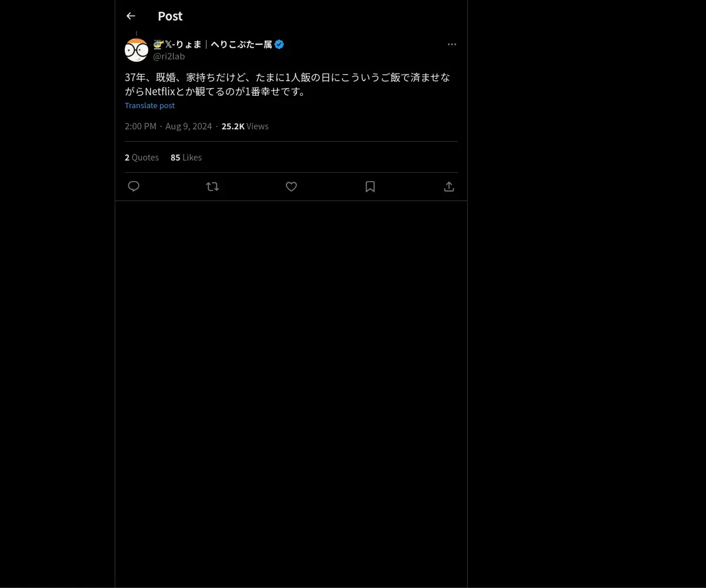Like the post with the heart icon
Image resolution: width=706 pixels, height=588 pixels.
291,186
